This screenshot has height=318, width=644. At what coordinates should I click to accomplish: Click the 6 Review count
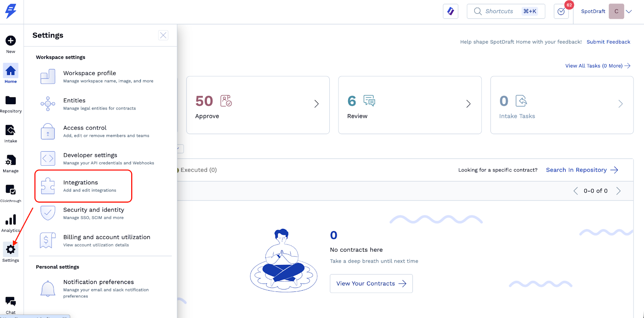click(x=352, y=101)
